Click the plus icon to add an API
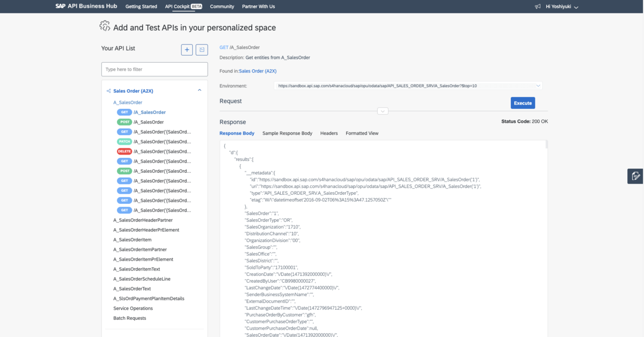The width and height of the screenshot is (644, 337). point(187,50)
